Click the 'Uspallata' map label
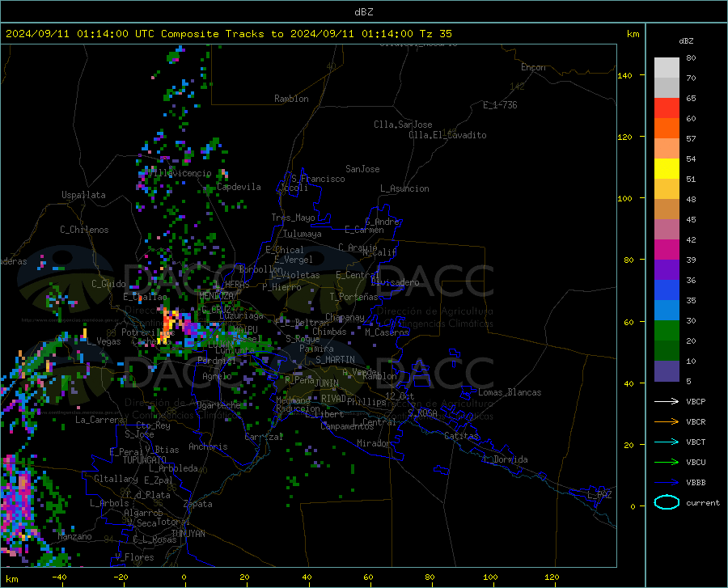The image size is (728, 588). [x=83, y=195]
